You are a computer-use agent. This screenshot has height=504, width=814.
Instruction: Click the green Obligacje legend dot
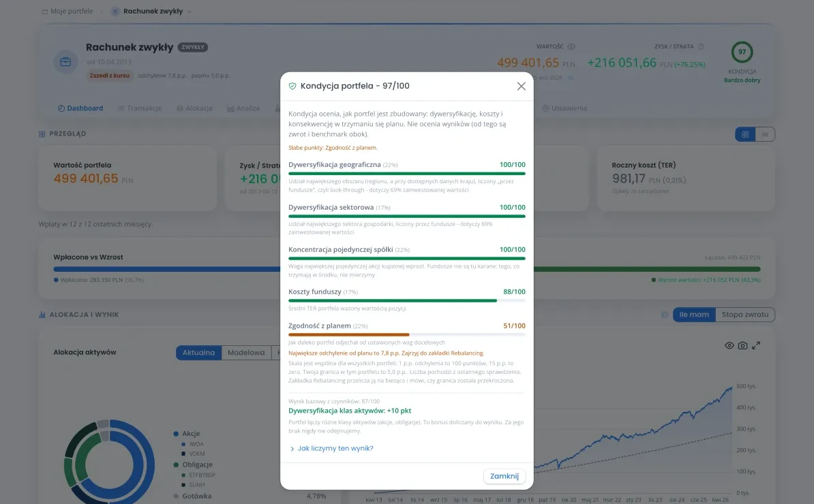(176, 464)
